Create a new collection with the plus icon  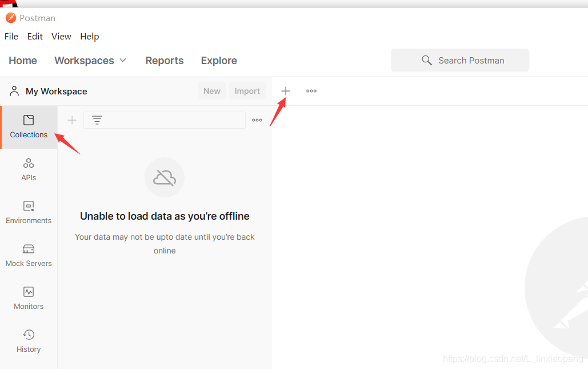[72, 120]
